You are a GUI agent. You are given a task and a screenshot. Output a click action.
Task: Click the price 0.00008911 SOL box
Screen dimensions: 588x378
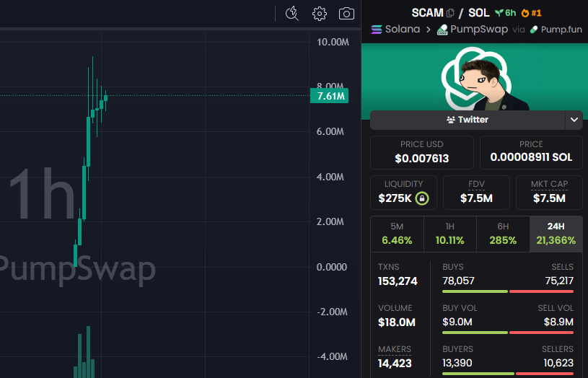pyautogui.click(x=531, y=152)
